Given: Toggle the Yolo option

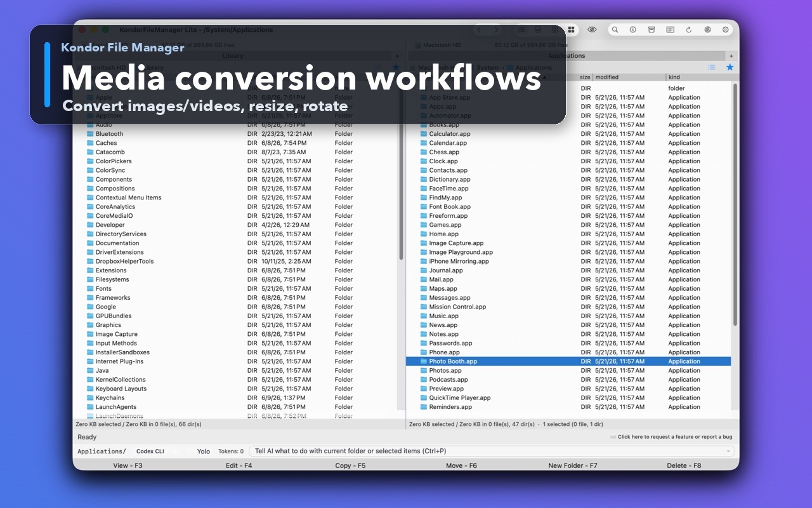Looking at the screenshot, I should 203,451.
